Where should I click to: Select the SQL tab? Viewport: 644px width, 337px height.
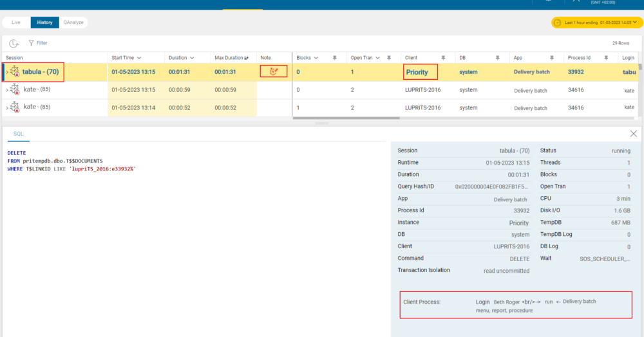[19, 134]
